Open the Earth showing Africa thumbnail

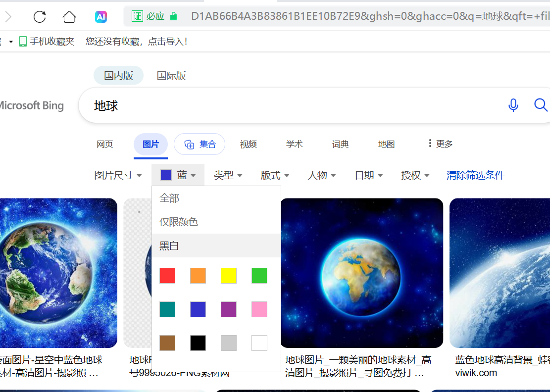pyautogui.click(x=362, y=273)
